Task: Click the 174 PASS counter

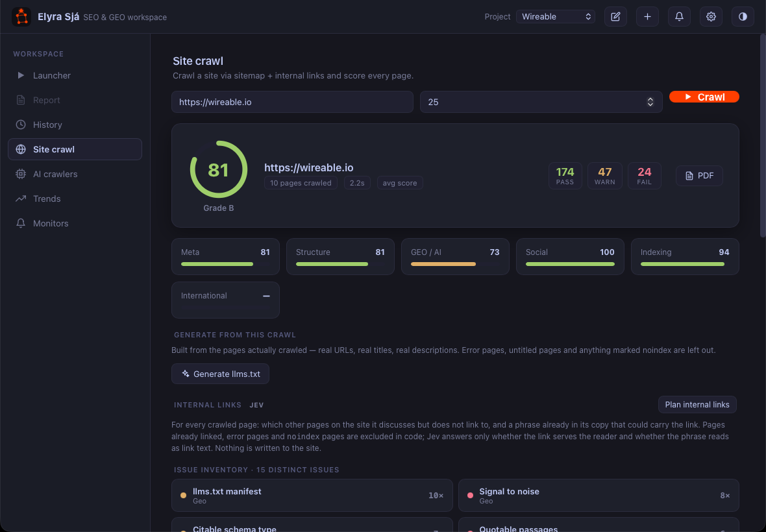Action: (565, 176)
